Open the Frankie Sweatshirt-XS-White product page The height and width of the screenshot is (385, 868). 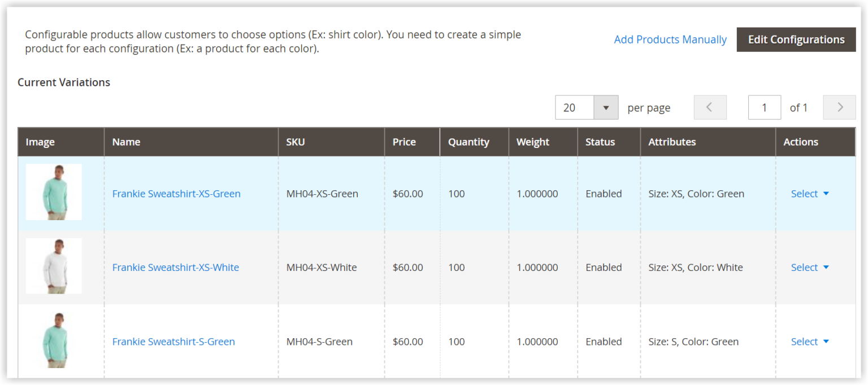point(176,267)
